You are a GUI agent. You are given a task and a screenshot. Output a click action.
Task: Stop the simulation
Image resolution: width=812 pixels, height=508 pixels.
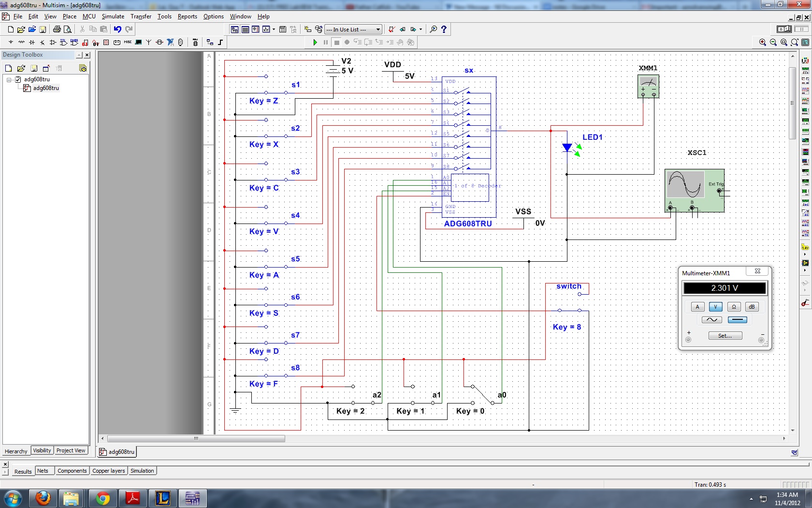click(337, 43)
